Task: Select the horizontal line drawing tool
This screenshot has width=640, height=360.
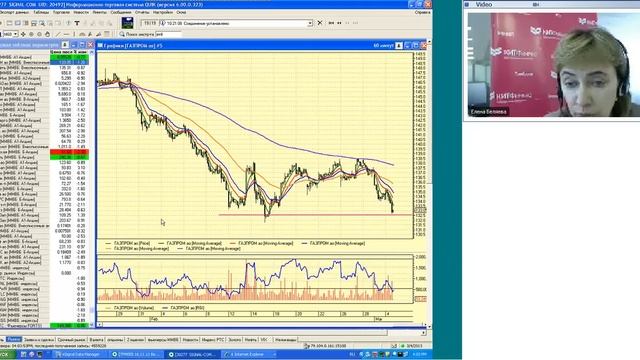Action: [x=66, y=34]
